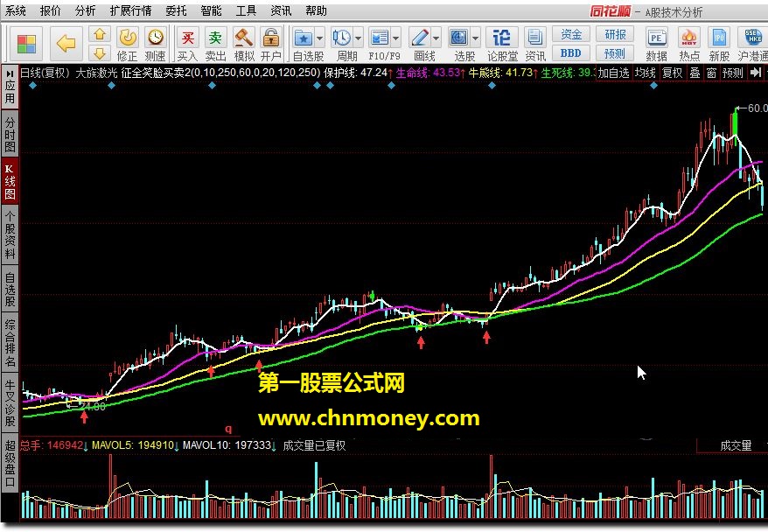Switch to the 超级盘口 side tab
768x532 pixels.
pyautogui.click(x=10, y=463)
